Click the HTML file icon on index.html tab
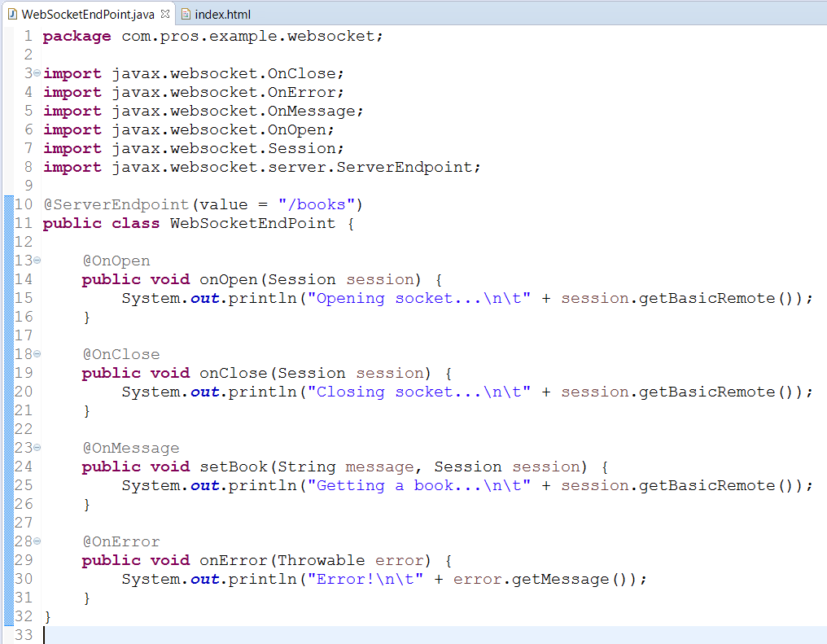This screenshot has width=827, height=644. pos(186,14)
